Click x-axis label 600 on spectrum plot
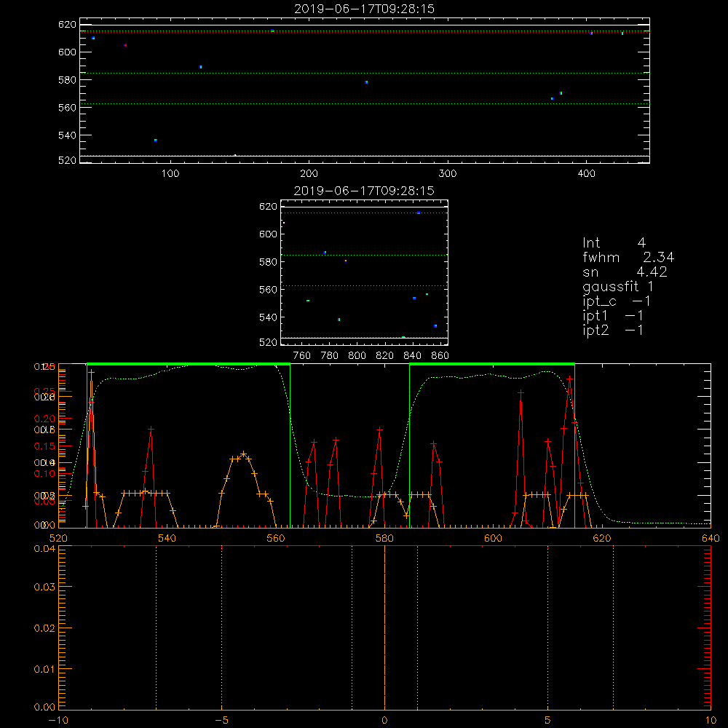 [x=493, y=538]
